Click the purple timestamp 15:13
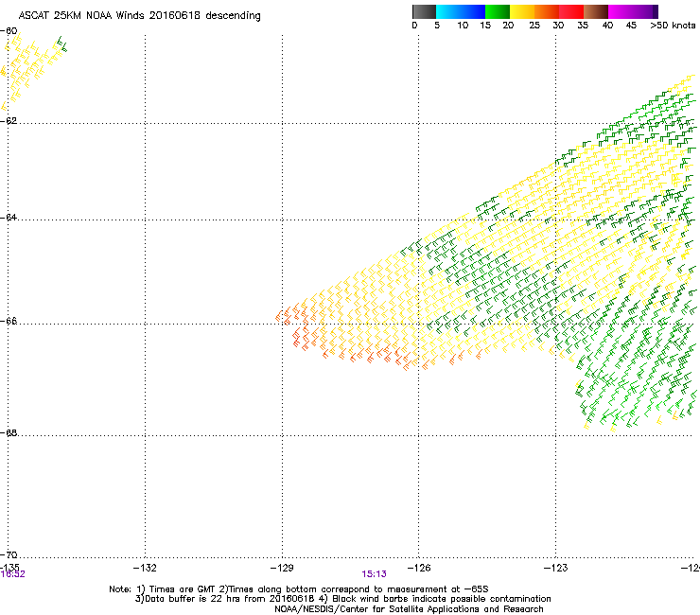The width and height of the screenshot is (700, 615). (374, 574)
